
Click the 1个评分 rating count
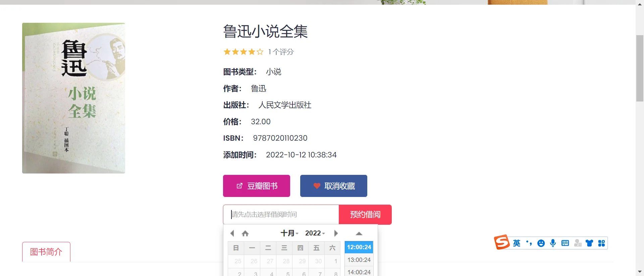click(x=281, y=52)
